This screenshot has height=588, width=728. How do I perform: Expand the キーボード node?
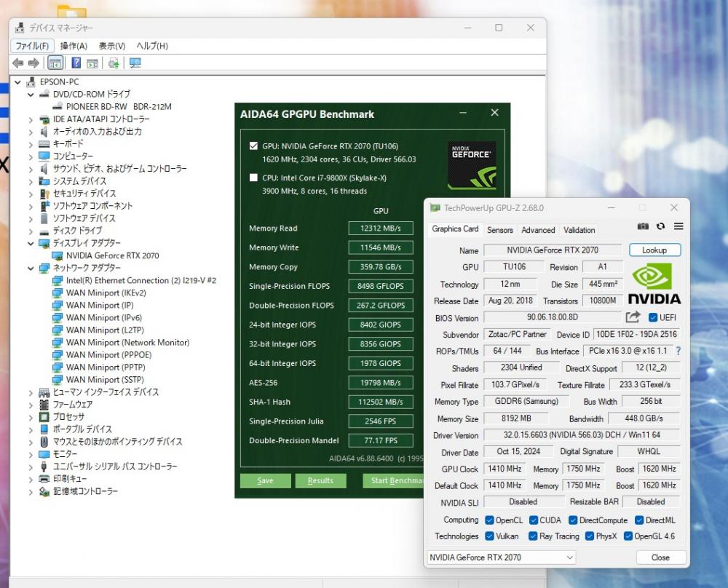click(31, 144)
